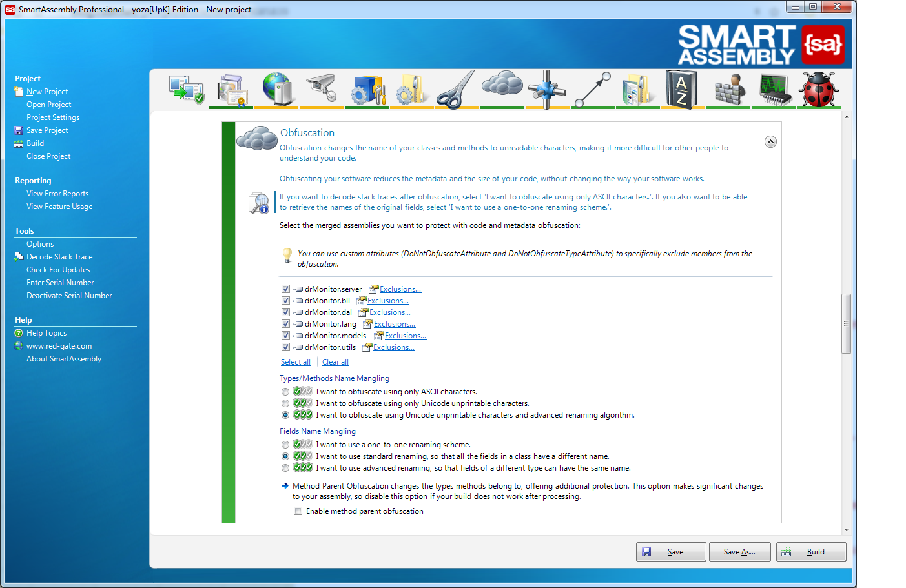Uncheck the drMonitor.bll assembly checkbox
This screenshot has width=906, height=588.
285,301
